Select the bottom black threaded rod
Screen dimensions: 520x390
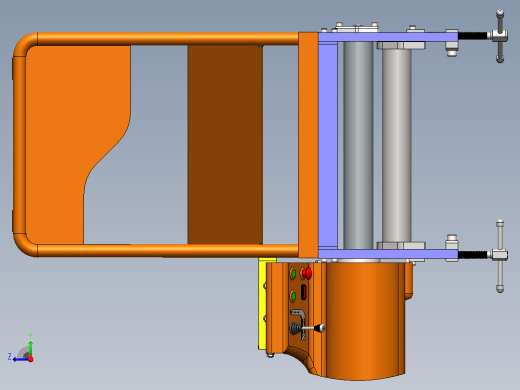(473, 255)
